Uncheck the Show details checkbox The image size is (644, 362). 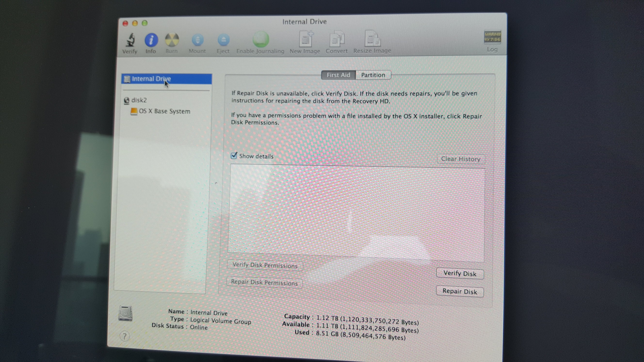[234, 155]
